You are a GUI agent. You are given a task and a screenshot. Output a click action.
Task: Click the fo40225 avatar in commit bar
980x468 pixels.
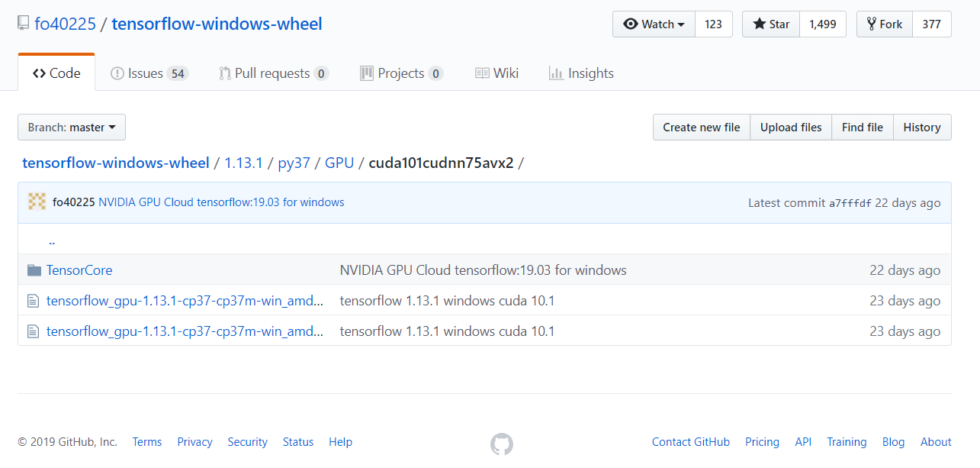pos(37,202)
